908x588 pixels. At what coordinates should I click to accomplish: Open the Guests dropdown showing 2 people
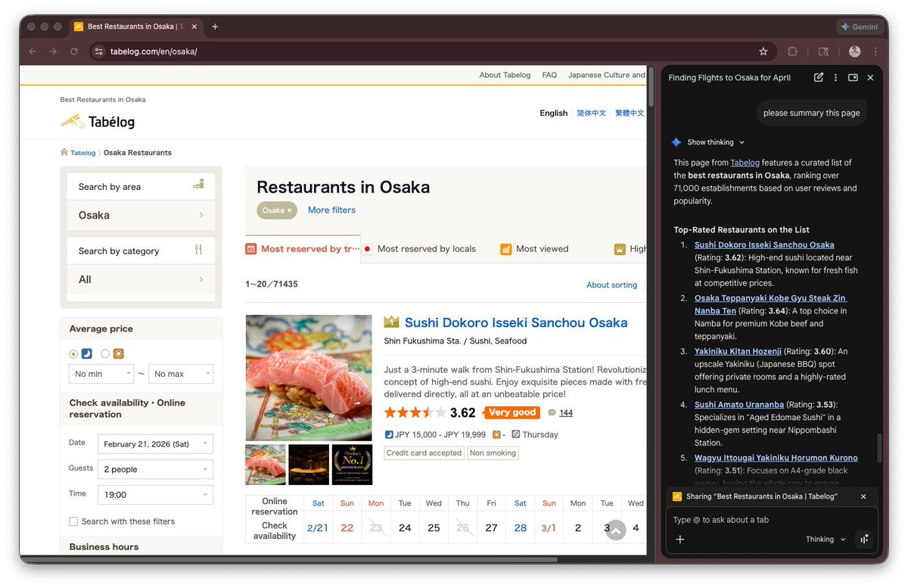tap(155, 469)
